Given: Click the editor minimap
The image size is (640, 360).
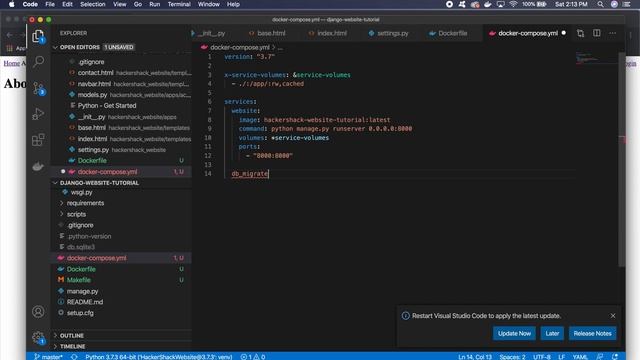Looking at the screenshot, I should 596,58.
